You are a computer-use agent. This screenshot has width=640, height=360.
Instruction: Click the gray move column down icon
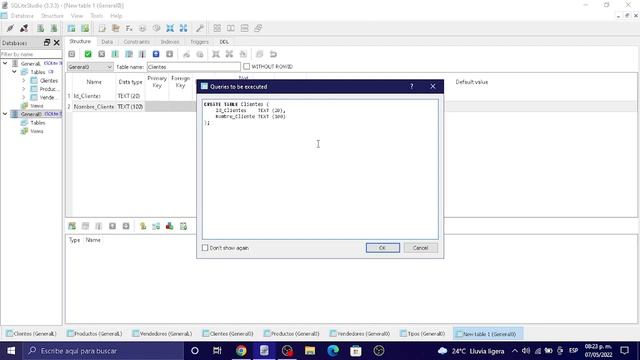[x=169, y=54]
